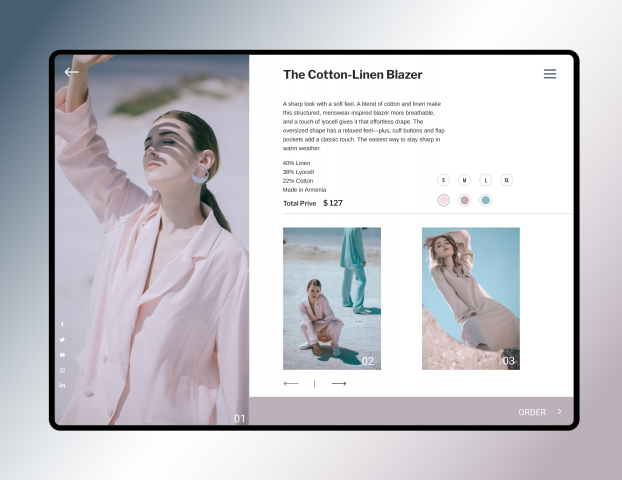Viewport: 622px width, 480px height.
Task: Select size M
Action: (x=465, y=180)
